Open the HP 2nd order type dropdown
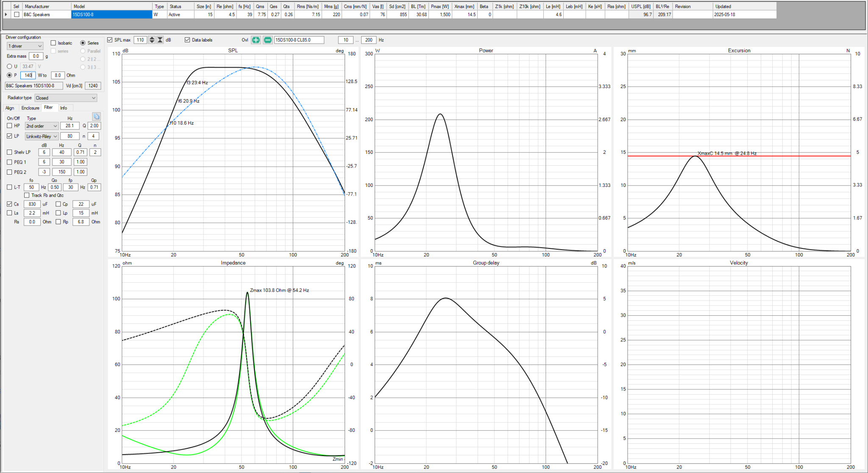This screenshot has width=868, height=473. click(x=42, y=126)
